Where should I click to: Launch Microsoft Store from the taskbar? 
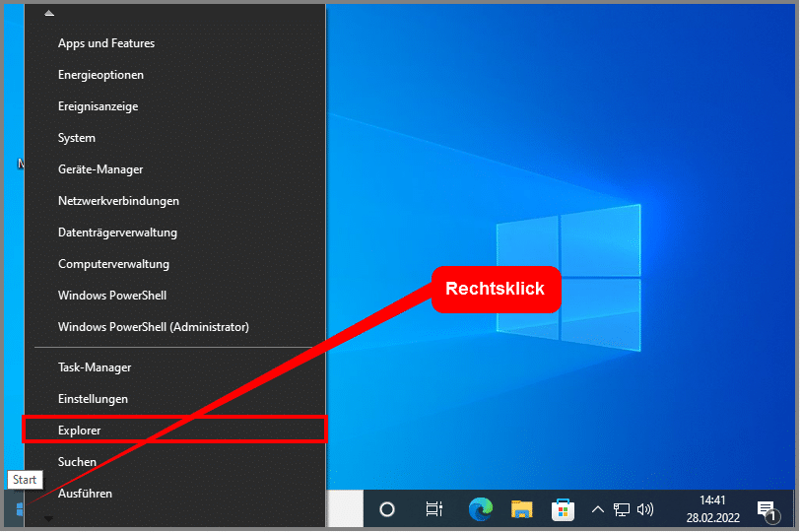pos(564,509)
